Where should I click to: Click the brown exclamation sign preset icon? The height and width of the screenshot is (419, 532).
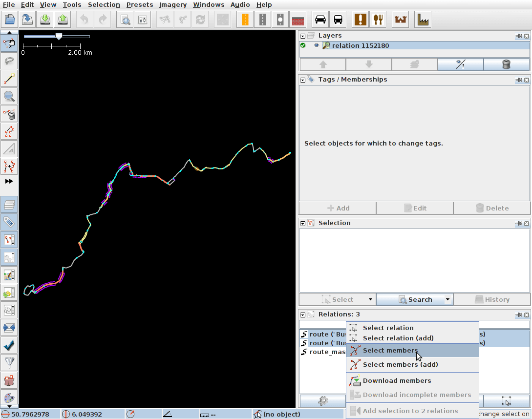click(x=361, y=20)
